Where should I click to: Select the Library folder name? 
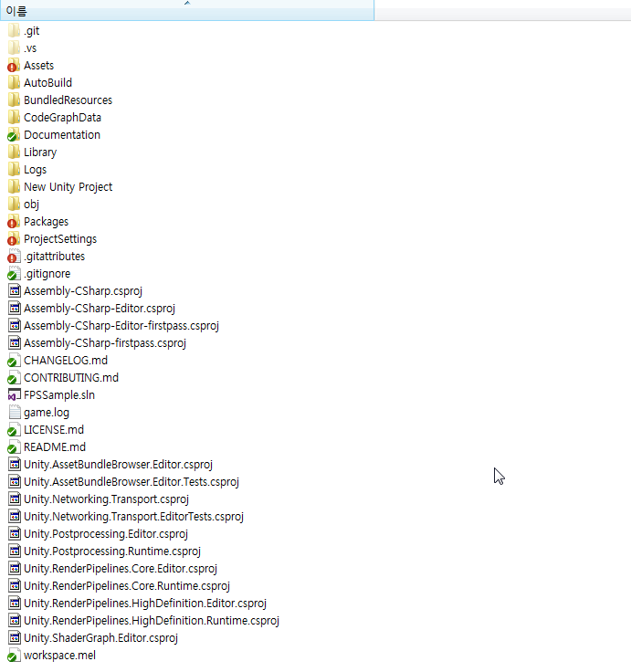[40, 152]
